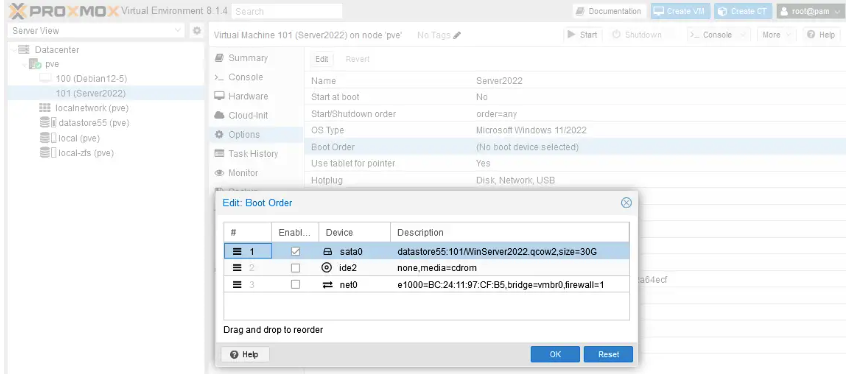Image resolution: width=853 pixels, height=374 pixels.
Task: Enable the net0 boot device checkbox
Action: pos(295,284)
